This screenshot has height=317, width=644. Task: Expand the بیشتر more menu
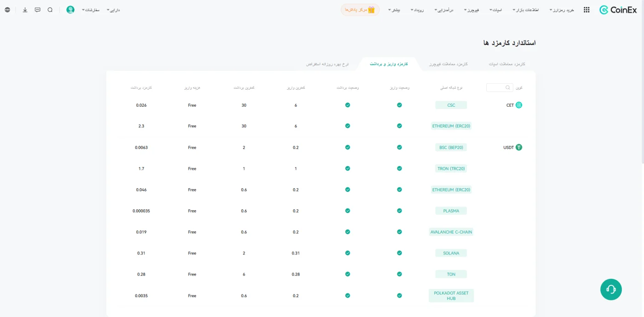(x=394, y=10)
